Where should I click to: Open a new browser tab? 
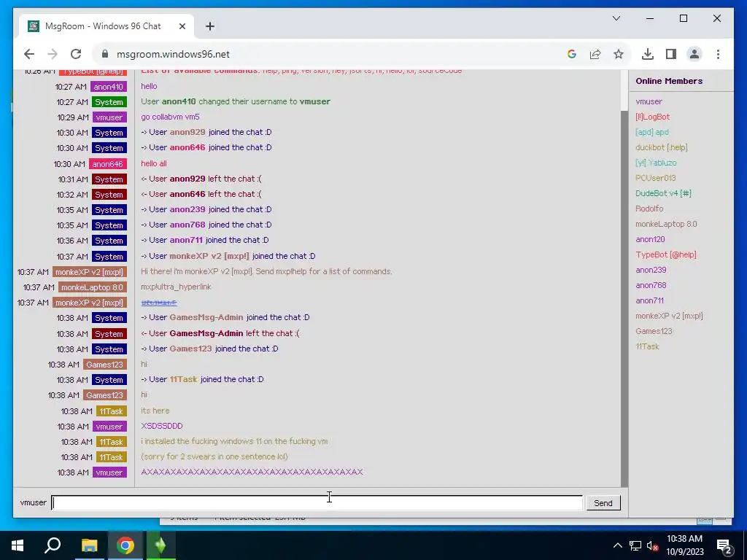pyautogui.click(x=210, y=26)
